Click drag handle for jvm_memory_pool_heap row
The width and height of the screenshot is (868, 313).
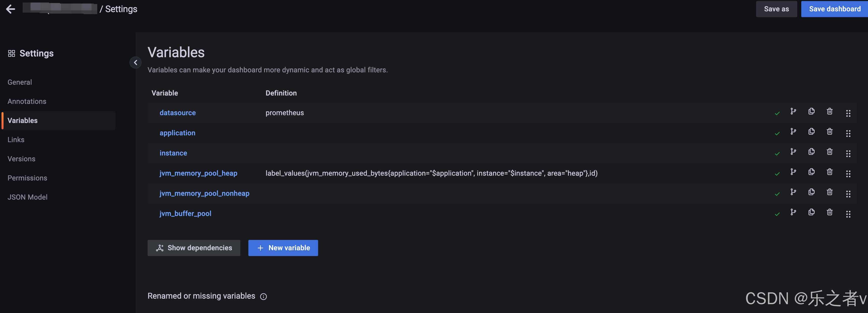(x=848, y=174)
